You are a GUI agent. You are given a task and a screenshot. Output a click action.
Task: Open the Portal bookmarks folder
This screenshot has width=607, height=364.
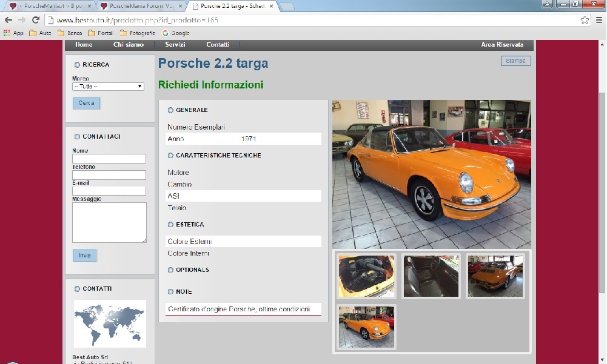pos(100,33)
